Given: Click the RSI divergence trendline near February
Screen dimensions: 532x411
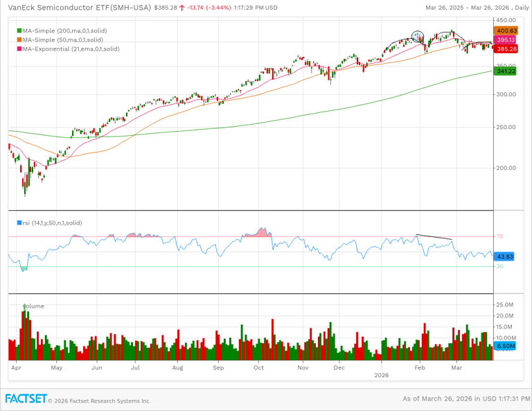Looking at the screenshot, I should pyautogui.click(x=434, y=237).
